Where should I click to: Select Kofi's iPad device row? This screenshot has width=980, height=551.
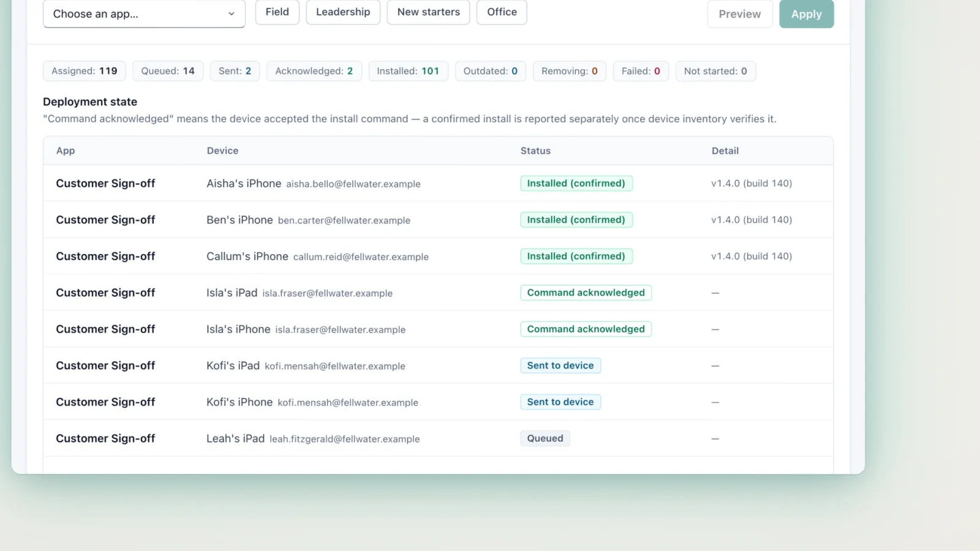pos(438,365)
